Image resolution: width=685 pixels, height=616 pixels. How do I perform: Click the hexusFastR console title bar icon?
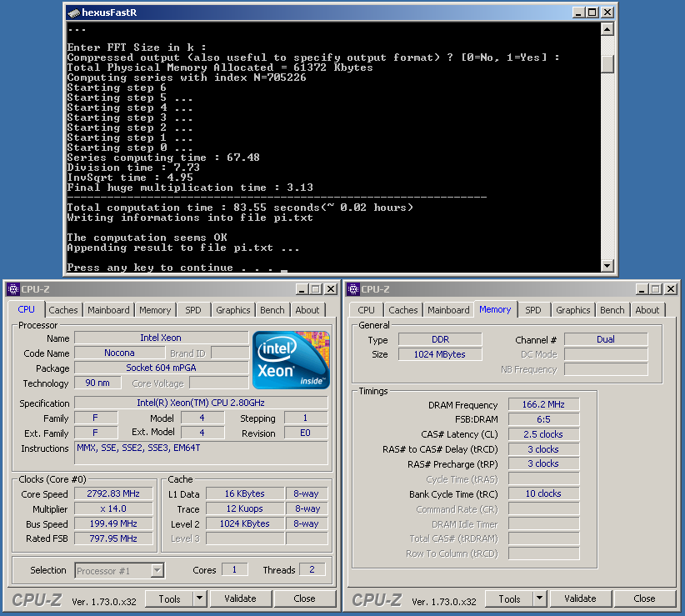coord(74,13)
